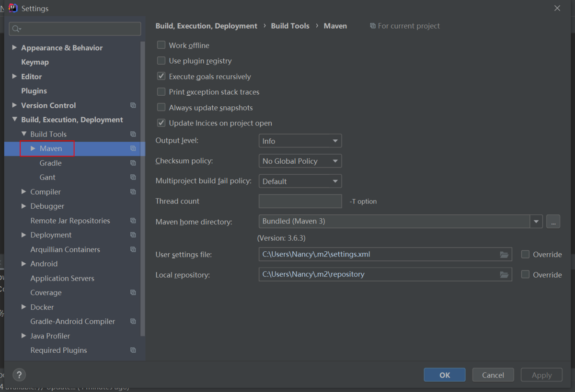Click project-level icon beside Build Tools
Screen dimensions: 575x392
133,134
